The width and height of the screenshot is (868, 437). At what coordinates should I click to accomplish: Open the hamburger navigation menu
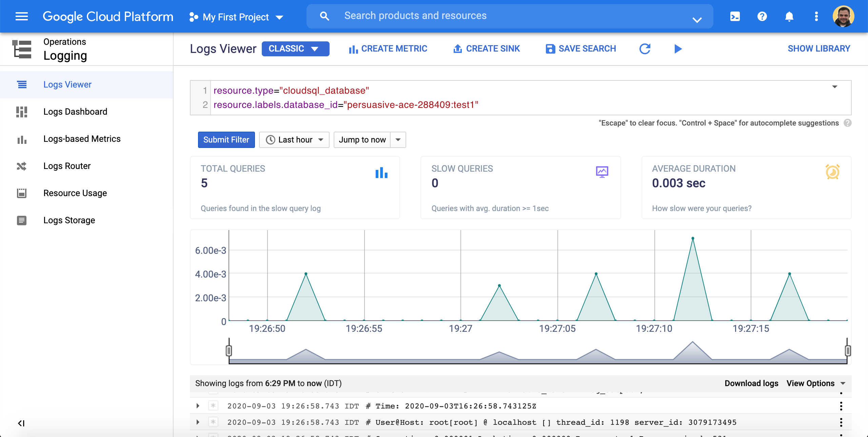click(22, 16)
